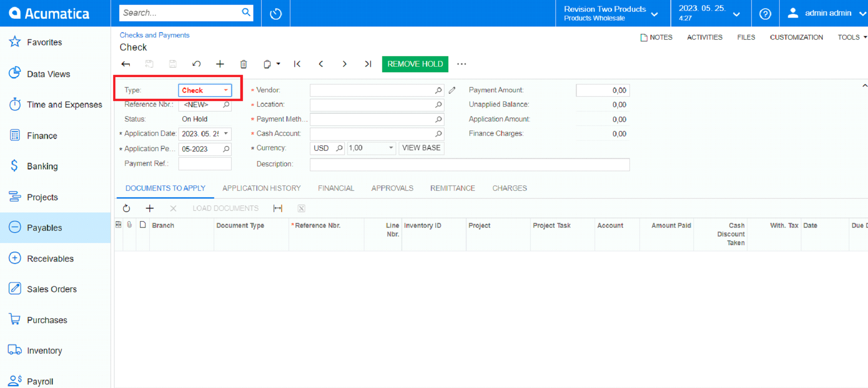
Task: Open Cash Account lookup magnifier
Action: (x=438, y=134)
